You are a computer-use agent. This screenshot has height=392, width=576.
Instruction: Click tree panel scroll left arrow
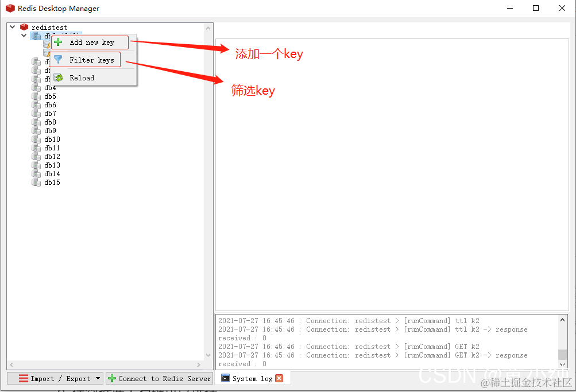(11, 364)
